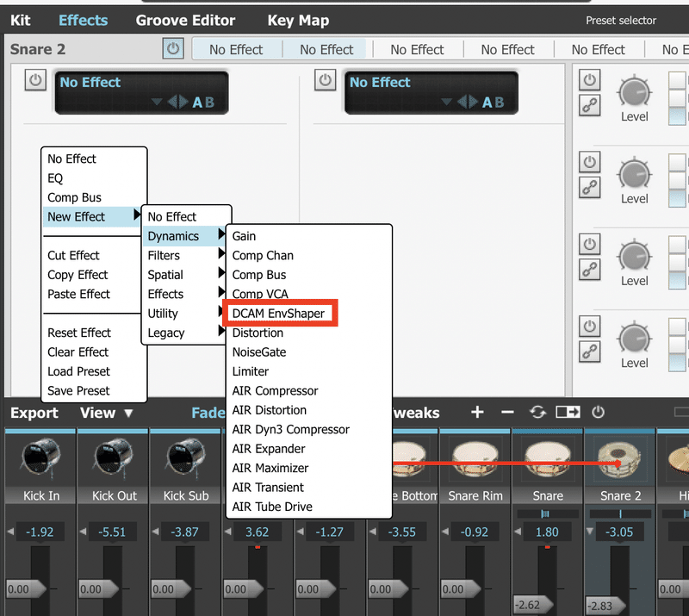
Task: Toggle power for the second effect slot
Action: (x=326, y=80)
